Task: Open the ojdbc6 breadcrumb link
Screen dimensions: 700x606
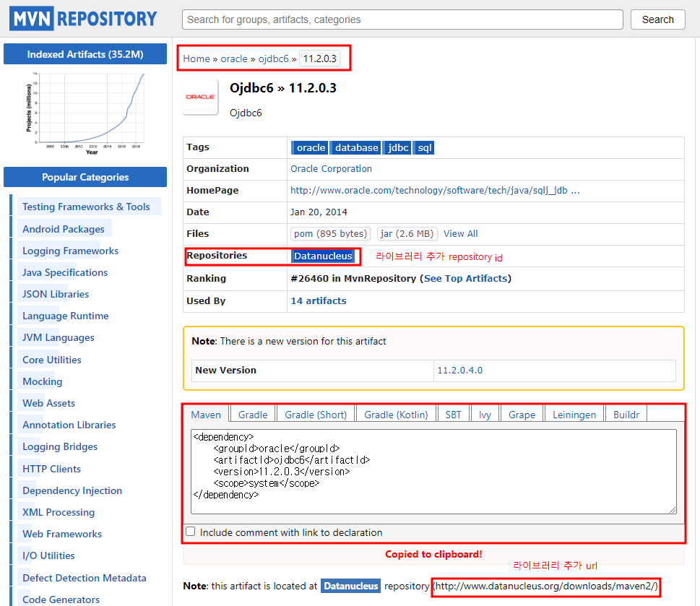Action: [x=273, y=59]
